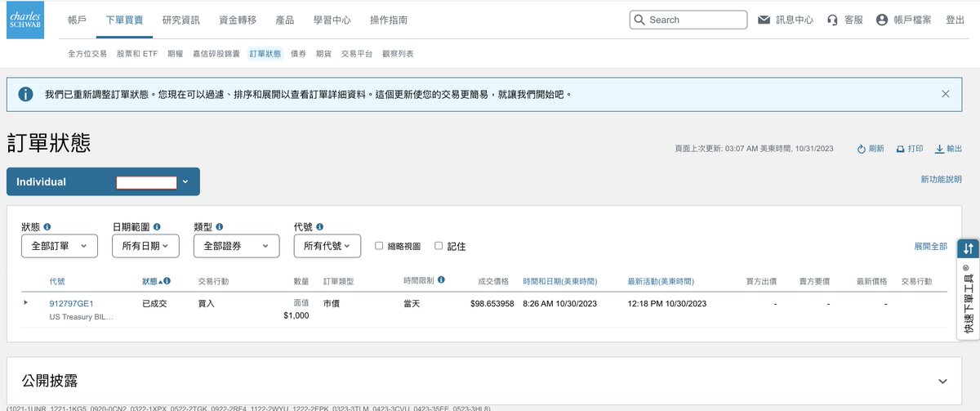Open 訊息中心 envelope icon
This screenshot has width=980, height=411.
(764, 20)
